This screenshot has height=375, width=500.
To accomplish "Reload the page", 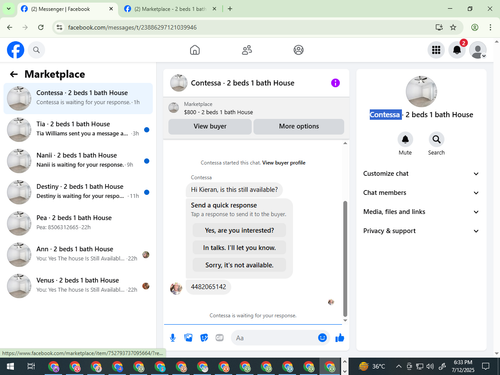I will (x=41, y=27).
